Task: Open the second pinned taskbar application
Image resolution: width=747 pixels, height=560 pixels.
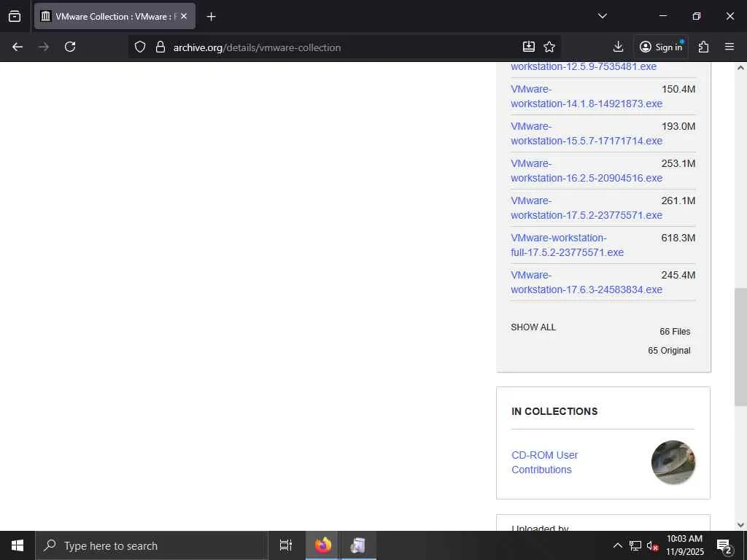Action: point(358,545)
